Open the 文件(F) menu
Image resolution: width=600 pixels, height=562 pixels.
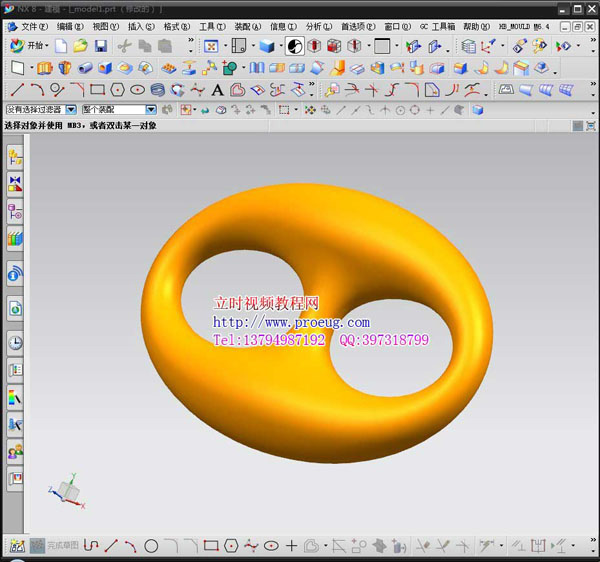(x=34, y=26)
